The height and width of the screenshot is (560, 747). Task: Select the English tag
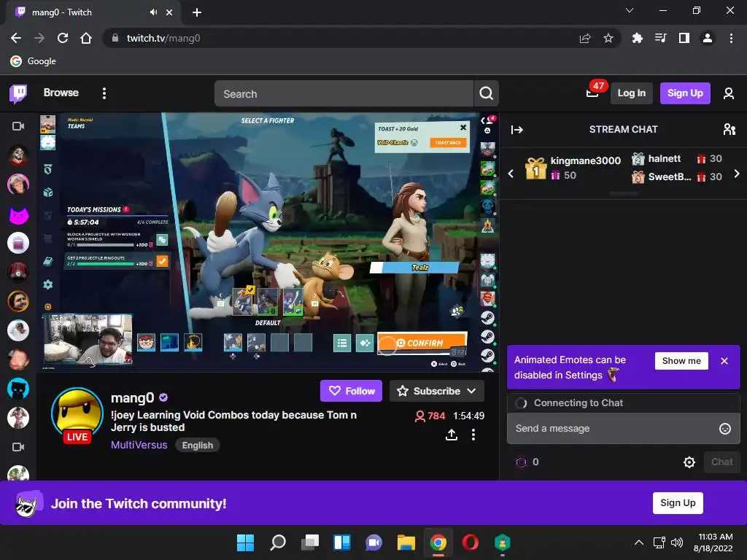197,446
